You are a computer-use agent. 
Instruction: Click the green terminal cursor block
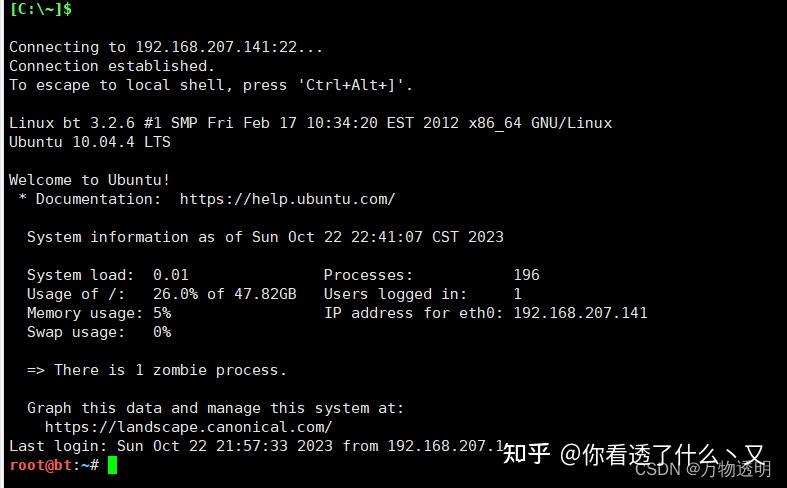pos(112,465)
